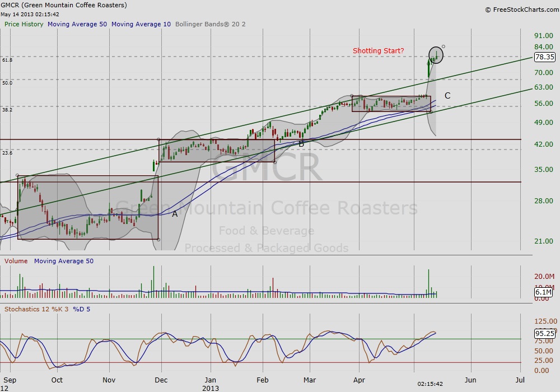The image size is (560, 392).
Task: Click the 6.1M current volume tag
Action: (544, 292)
